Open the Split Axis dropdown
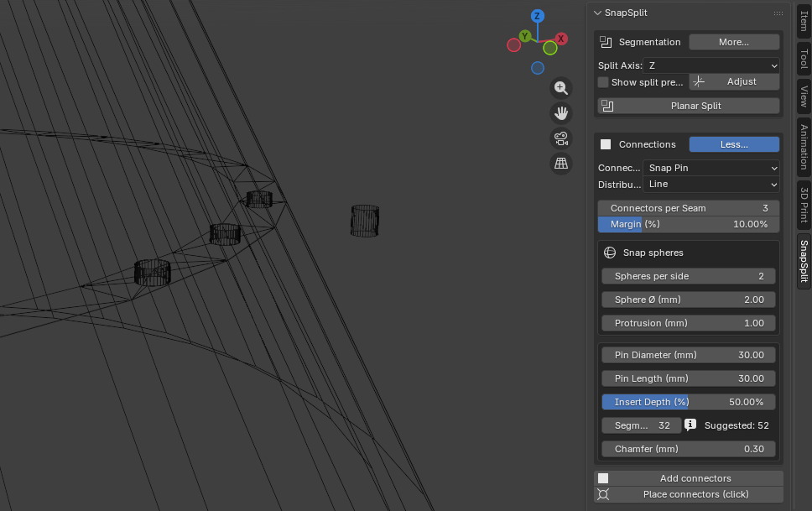Image resolution: width=812 pixels, height=511 pixels. (x=711, y=65)
